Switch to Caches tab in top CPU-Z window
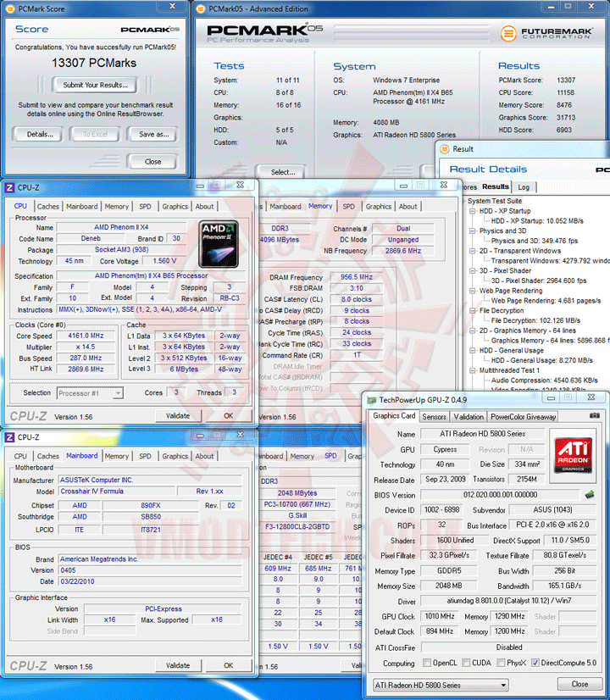Image resolution: width=610 pixels, height=700 pixels. click(x=47, y=207)
